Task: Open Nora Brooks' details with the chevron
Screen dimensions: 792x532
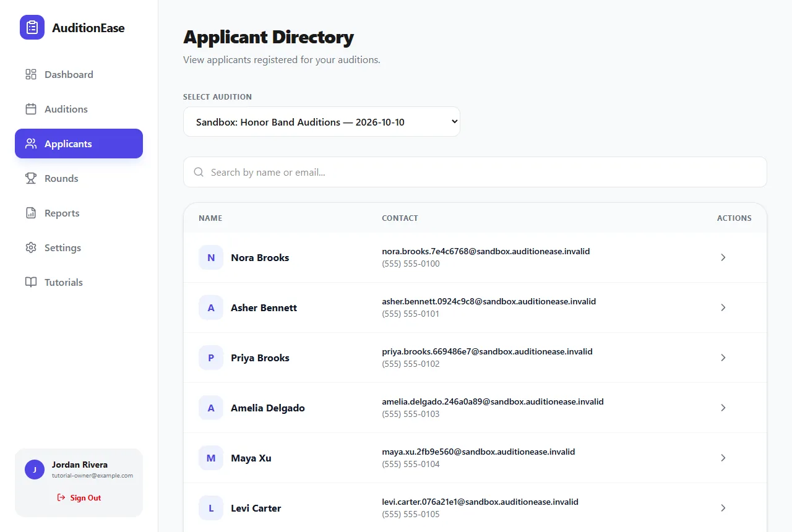Action: (723, 257)
